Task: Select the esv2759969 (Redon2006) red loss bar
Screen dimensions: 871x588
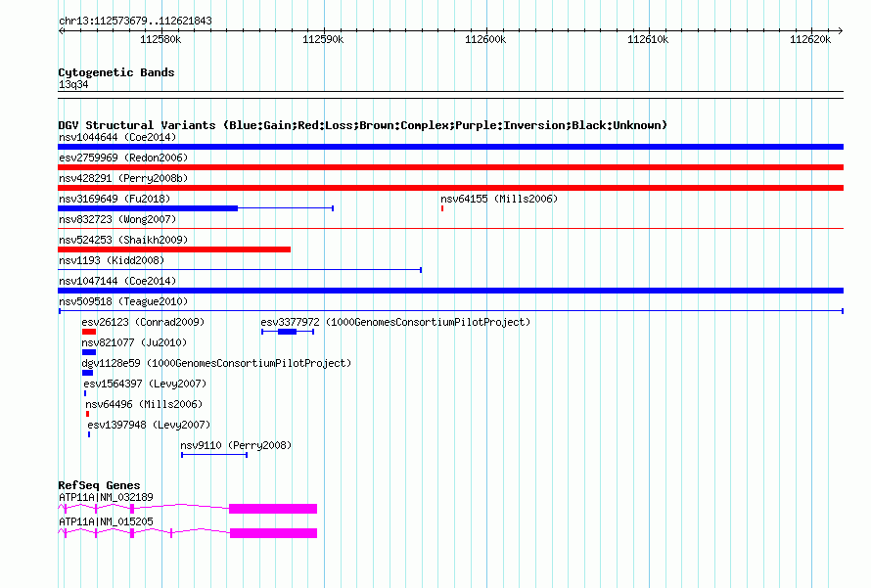Action: 450,167
